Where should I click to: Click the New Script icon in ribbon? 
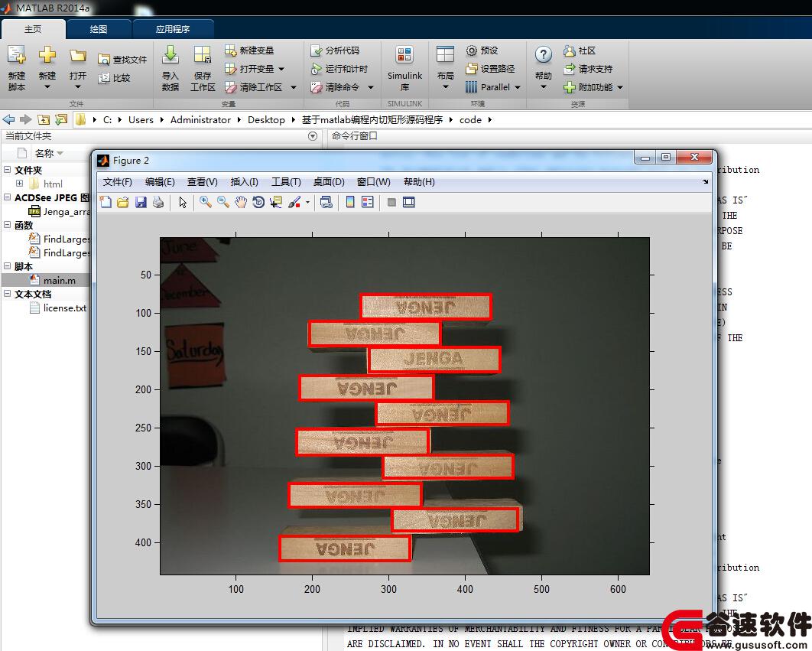tap(17, 54)
